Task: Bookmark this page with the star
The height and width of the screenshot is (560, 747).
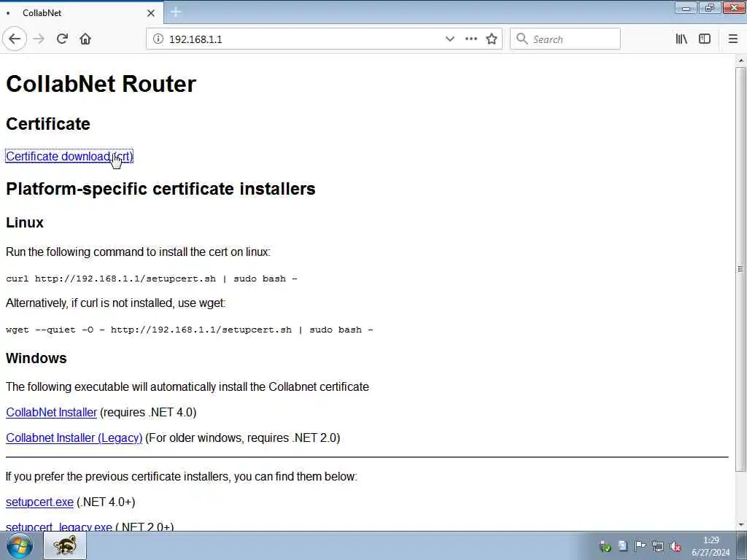Action: pos(492,39)
